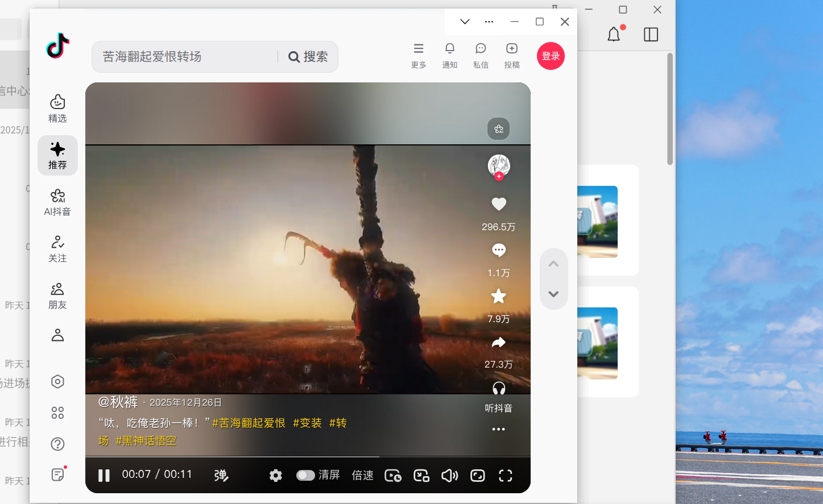Enter fullscreen with the corner-brackets icon
Image resolution: width=823 pixels, height=504 pixels.
point(506,476)
